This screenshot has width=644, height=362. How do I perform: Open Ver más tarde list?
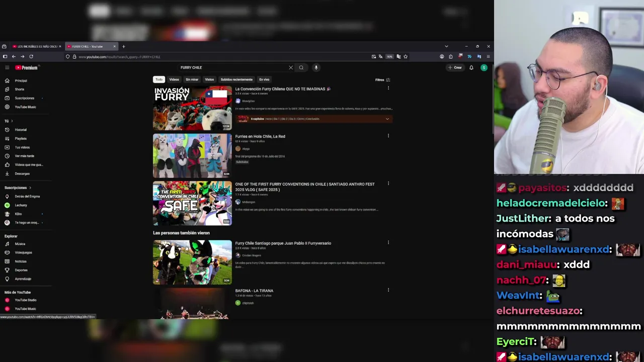point(24,156)
